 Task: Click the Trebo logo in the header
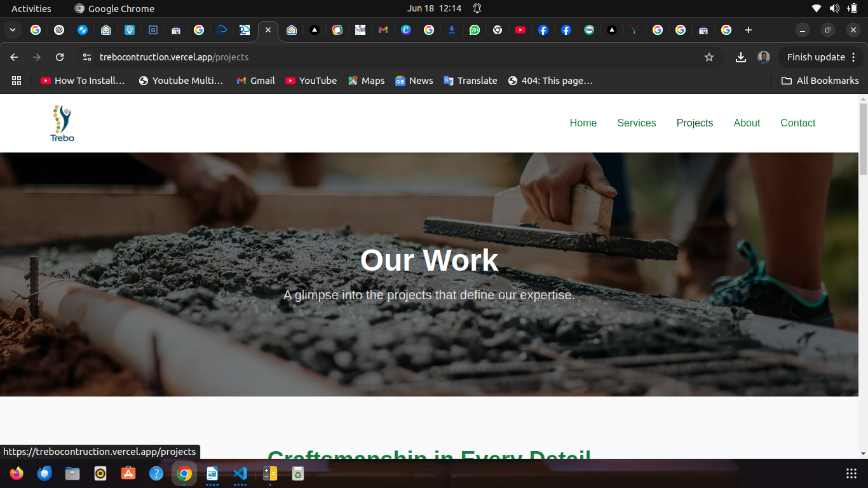coord(62,123)
